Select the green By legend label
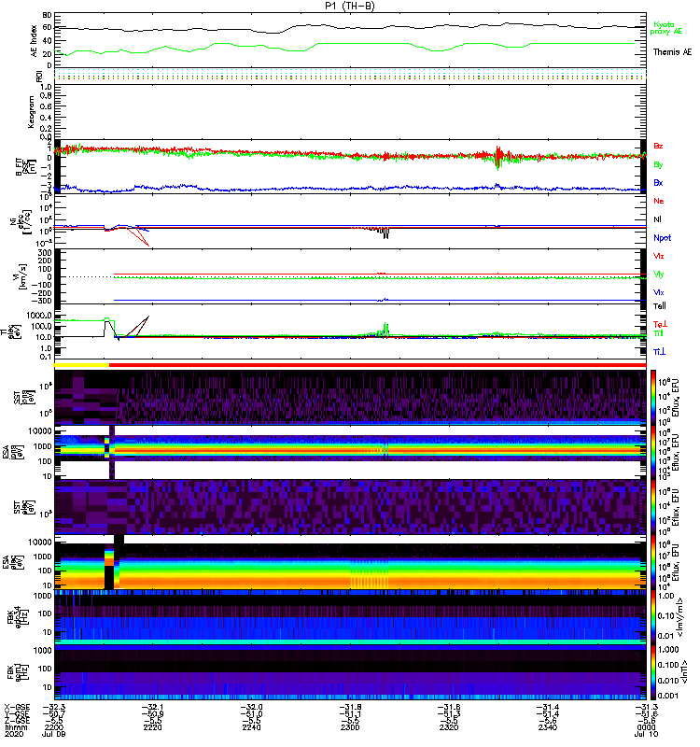This screenshot has height=747, width=700. 658,164
